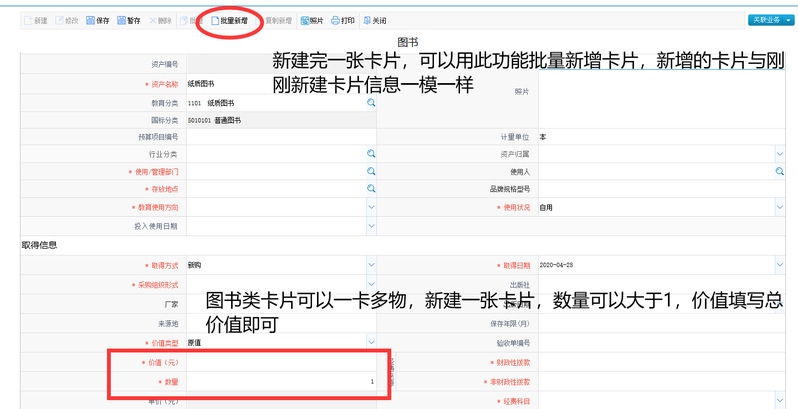Image resolution: width=798 pixels, height=409 pixels.
Task: Click the 关闭 (Close) toolbar icon
Action: [374, 20]
